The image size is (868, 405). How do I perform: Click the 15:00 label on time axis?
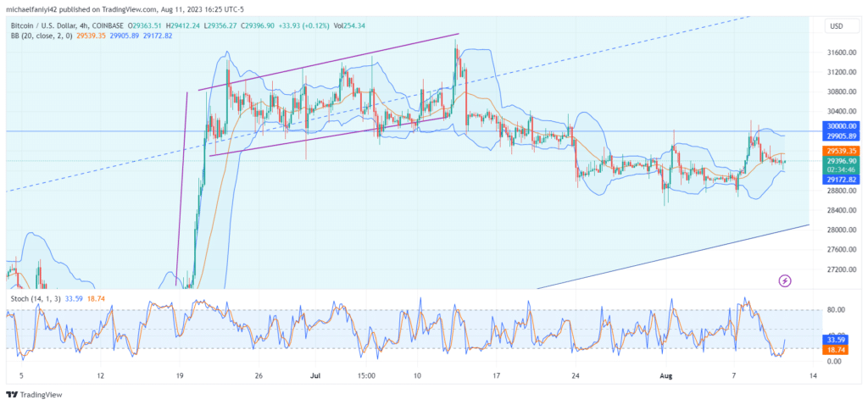[366, 375]
